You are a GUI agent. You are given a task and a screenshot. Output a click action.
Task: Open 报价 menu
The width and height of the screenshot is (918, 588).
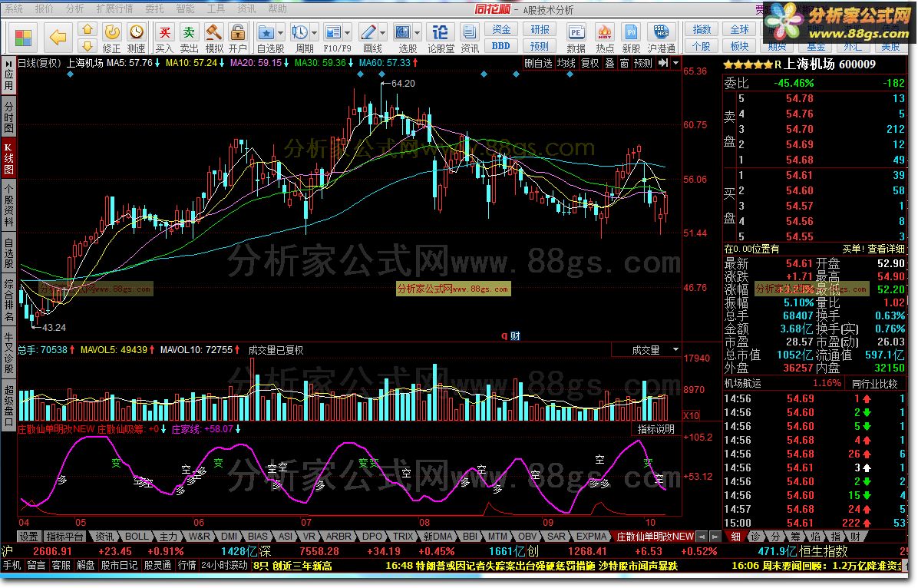coord(45,8)
